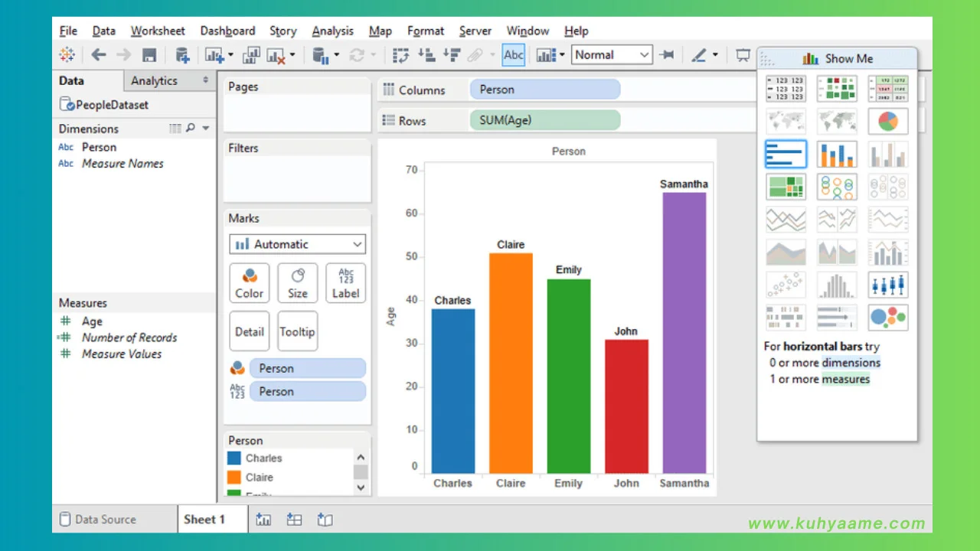Select the heat map chart in Show Me
980x551 pixels.
point(837,89)
